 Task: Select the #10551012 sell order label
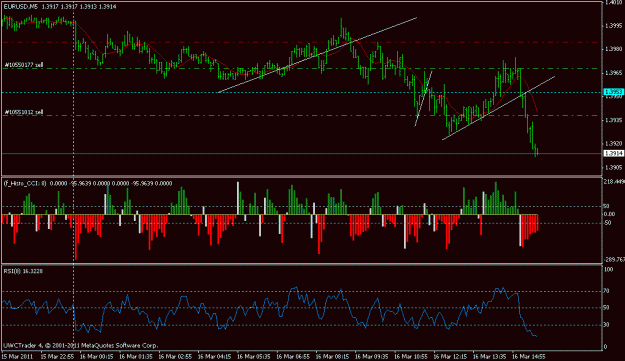[24, 112]
